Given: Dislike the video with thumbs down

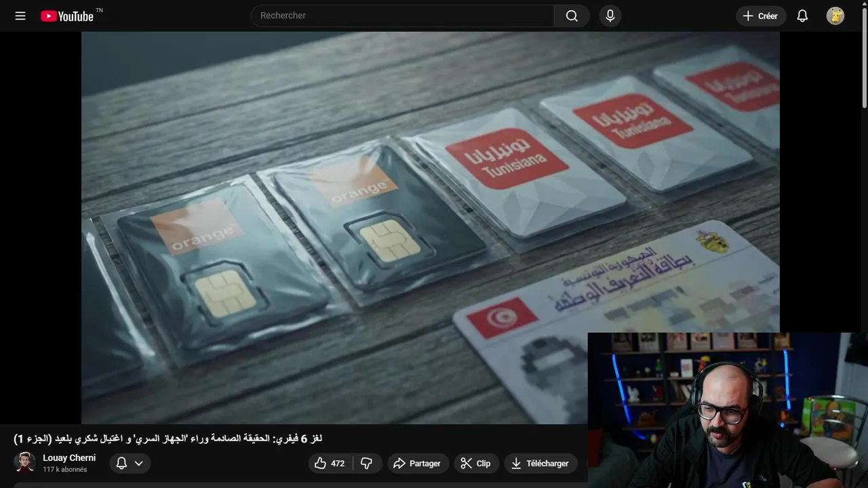Looking at the screenshot, I should tap(367, 464).
